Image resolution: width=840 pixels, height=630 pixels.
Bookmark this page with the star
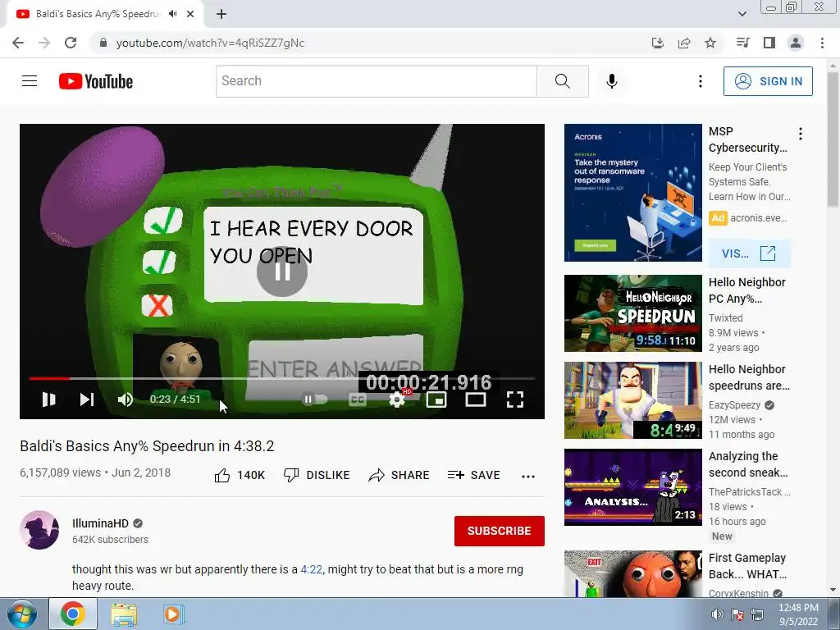710,43
